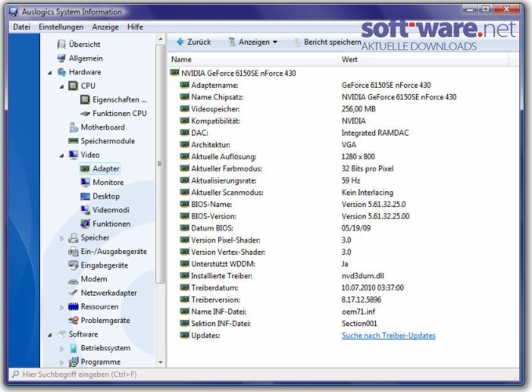Expand the Betriebssystem tree node

(x=62, y=349)
